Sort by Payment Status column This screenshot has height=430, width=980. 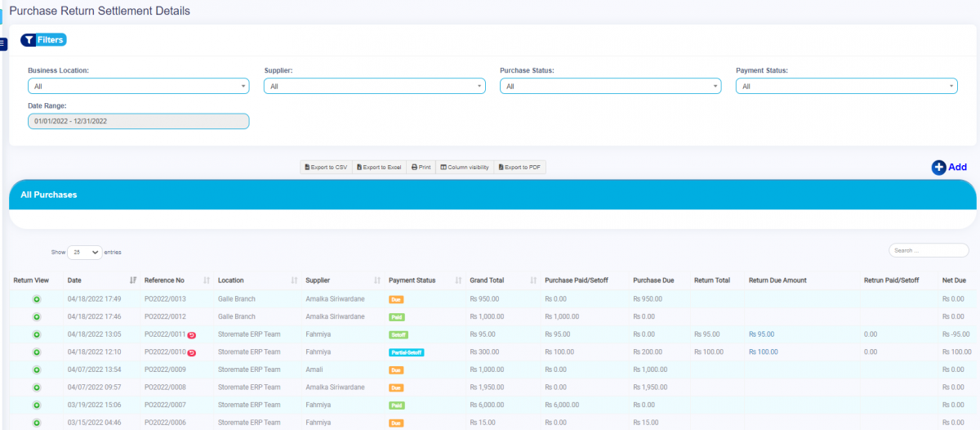425,280
